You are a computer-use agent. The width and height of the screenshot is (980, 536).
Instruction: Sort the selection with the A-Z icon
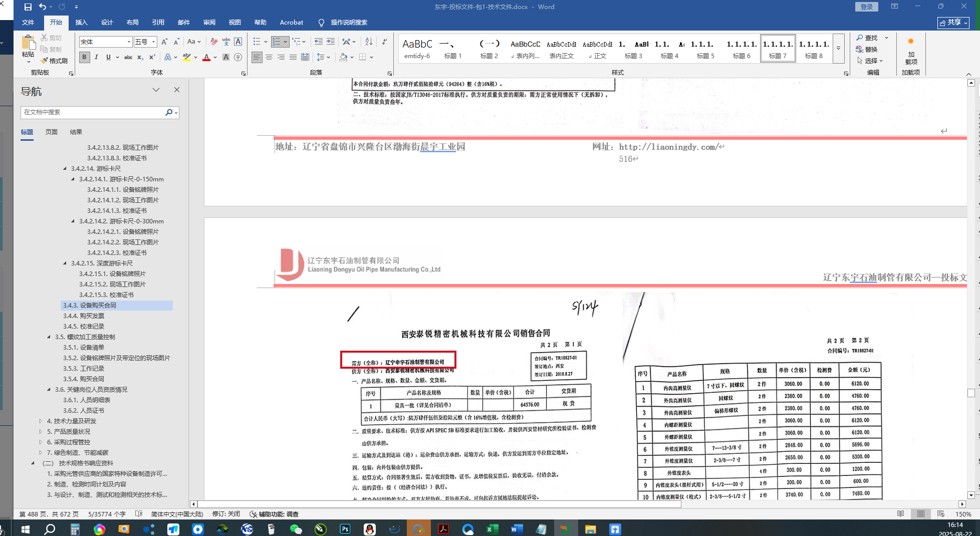pyautogui.click(x=369, y=42)
